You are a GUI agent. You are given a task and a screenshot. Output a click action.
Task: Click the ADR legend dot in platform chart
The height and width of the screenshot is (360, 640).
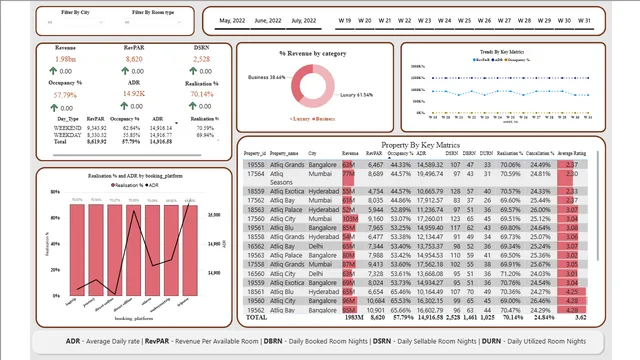(147, 185)
